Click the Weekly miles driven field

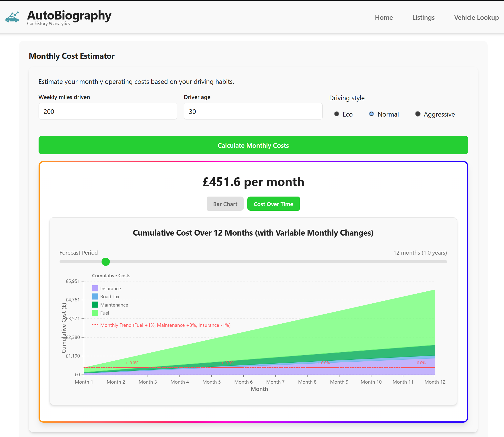pyautogui.click(x=108, y=111)
